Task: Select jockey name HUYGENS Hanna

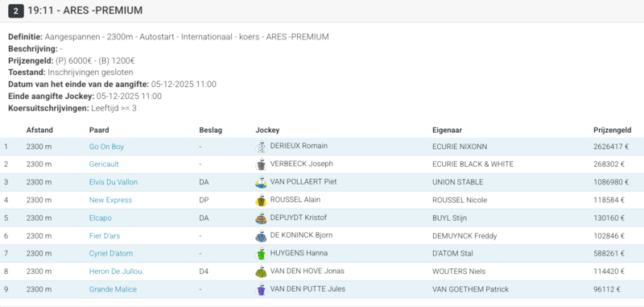Action: pos(299,253)
